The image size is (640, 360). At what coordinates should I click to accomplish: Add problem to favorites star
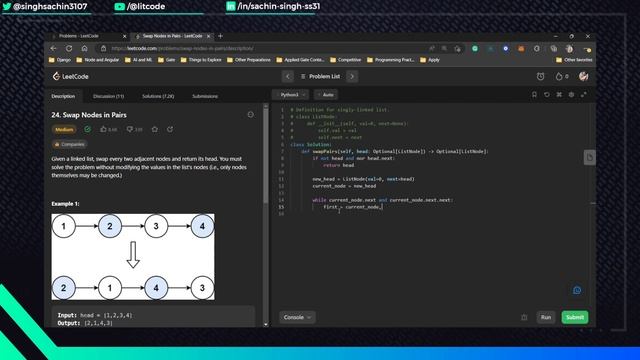coord(155,129)
